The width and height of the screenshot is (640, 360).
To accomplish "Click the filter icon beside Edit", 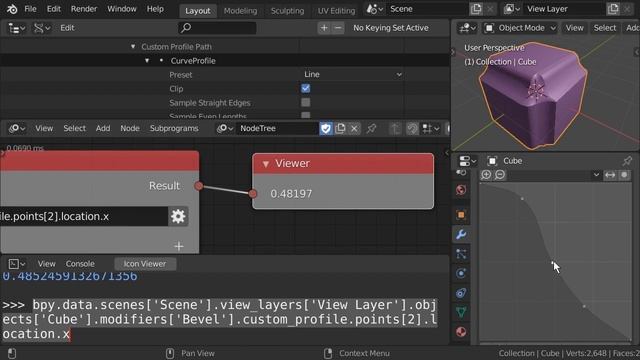I will pos(42,28).
